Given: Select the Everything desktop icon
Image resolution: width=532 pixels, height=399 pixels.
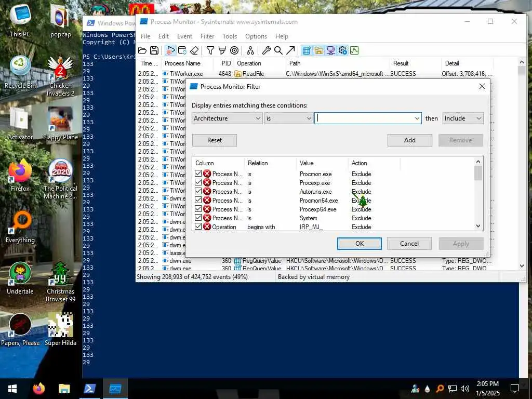Looking at the screenshot, I should [20, 227].
